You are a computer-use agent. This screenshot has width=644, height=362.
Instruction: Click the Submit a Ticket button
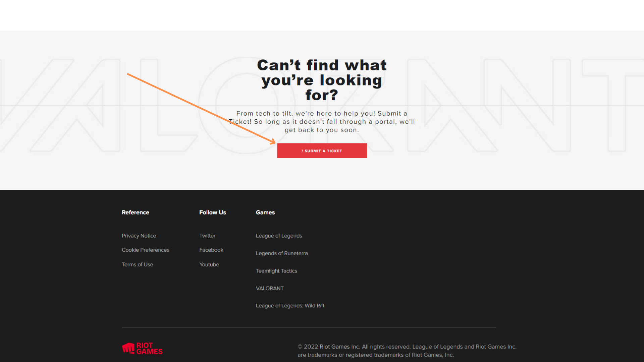[x=322, y=150]
